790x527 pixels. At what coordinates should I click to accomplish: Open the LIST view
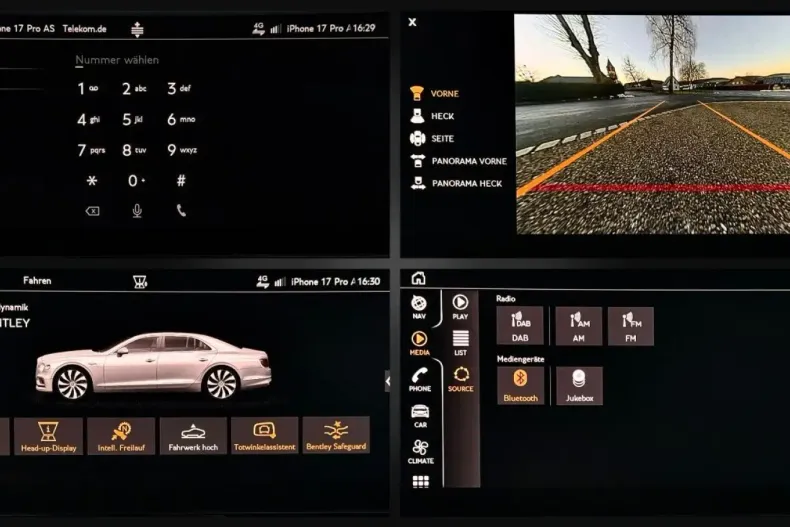(460, 343)
